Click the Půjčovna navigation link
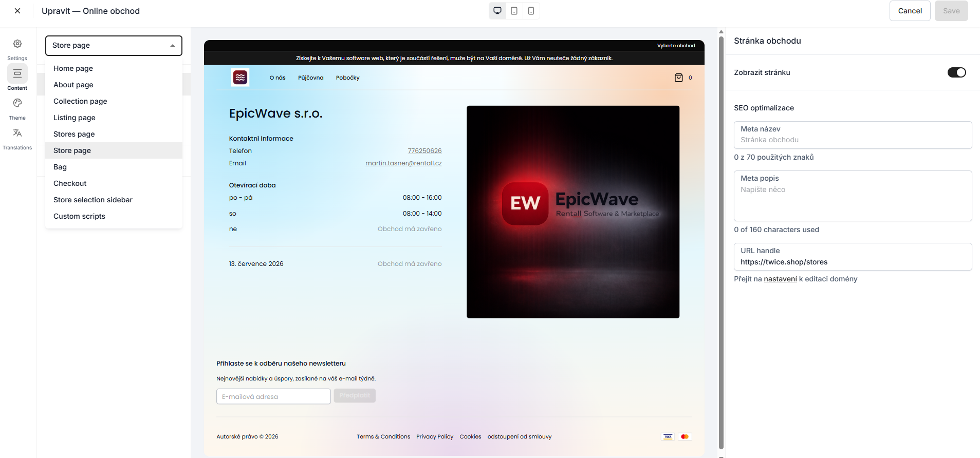This screenshot has height=458, width=980. (311, 78)
